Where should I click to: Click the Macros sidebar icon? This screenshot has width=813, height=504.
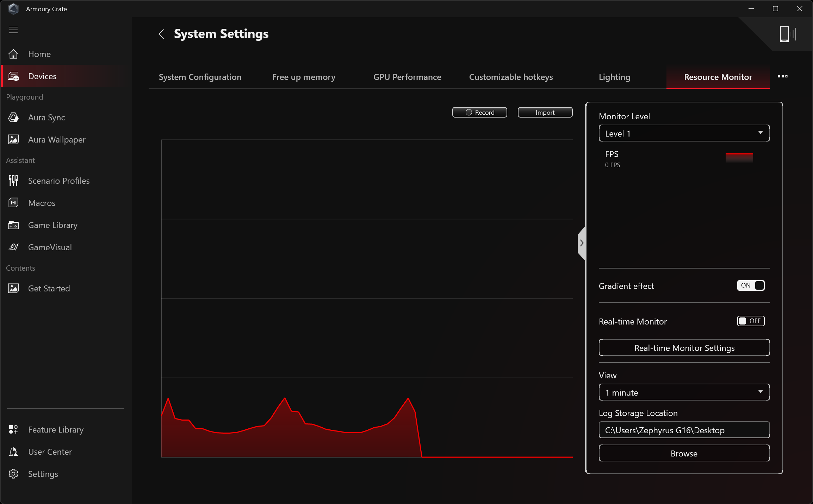[x=13, y=203]
